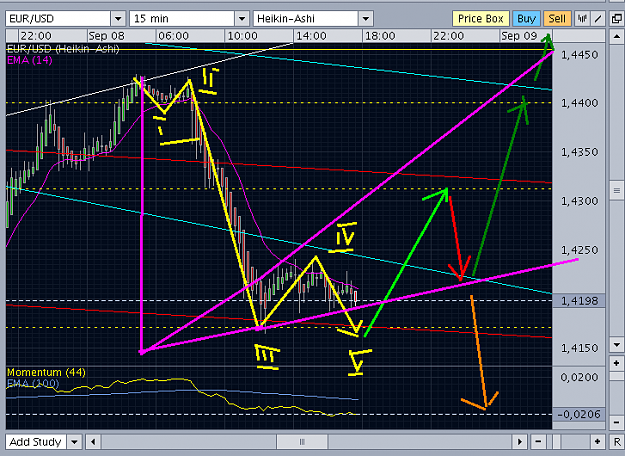Viewport: 625px width, 456px height.
Task: Click the horizontal zoom slider handle
Action: [556, 442]
